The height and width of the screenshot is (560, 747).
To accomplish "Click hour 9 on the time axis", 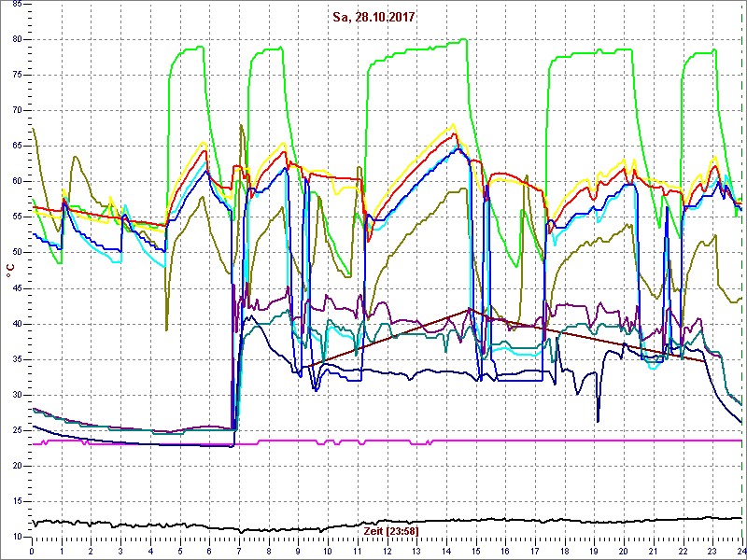I will point(298,551).
